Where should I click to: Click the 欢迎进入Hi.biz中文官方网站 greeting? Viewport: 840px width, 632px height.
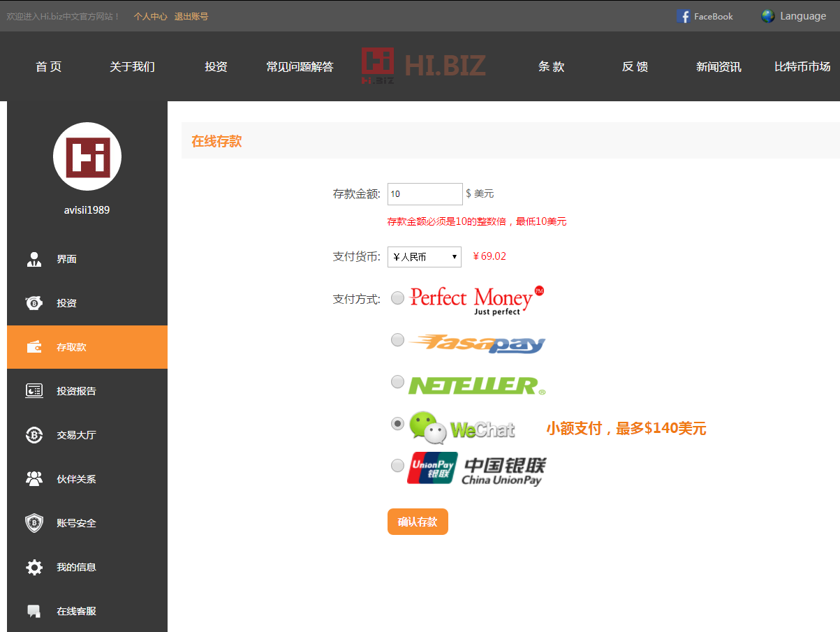click(64, 16)
